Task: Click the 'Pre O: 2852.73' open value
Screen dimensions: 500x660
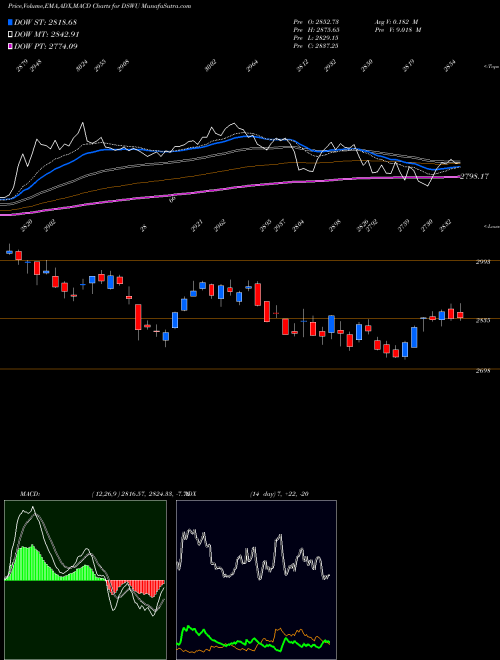Action: (x=316, y=22)
